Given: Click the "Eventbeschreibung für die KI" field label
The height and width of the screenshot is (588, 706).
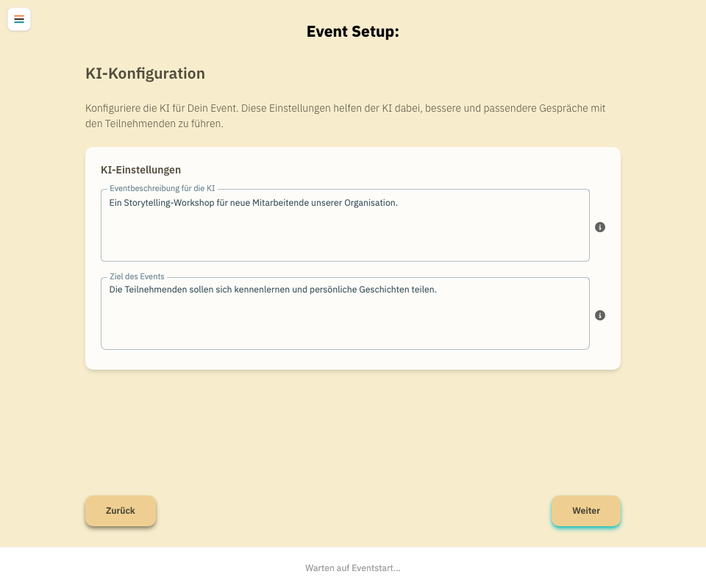Looking at the screenshot, I should click(x=162, y=189).
